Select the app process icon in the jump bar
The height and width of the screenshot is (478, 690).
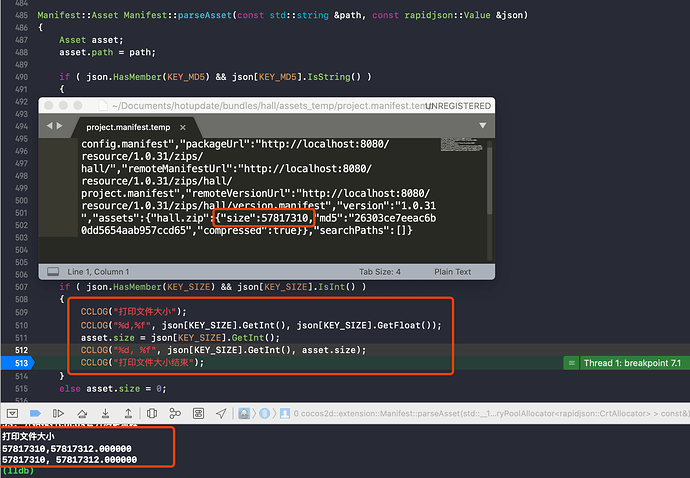[x=244, y=413]
